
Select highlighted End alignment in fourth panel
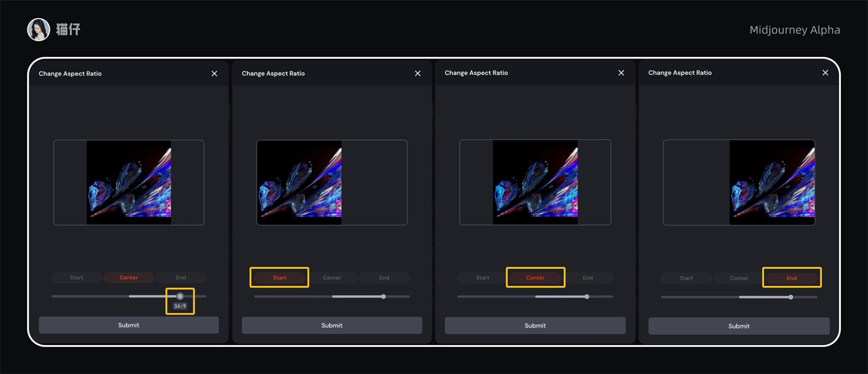(x=792, y=278)
